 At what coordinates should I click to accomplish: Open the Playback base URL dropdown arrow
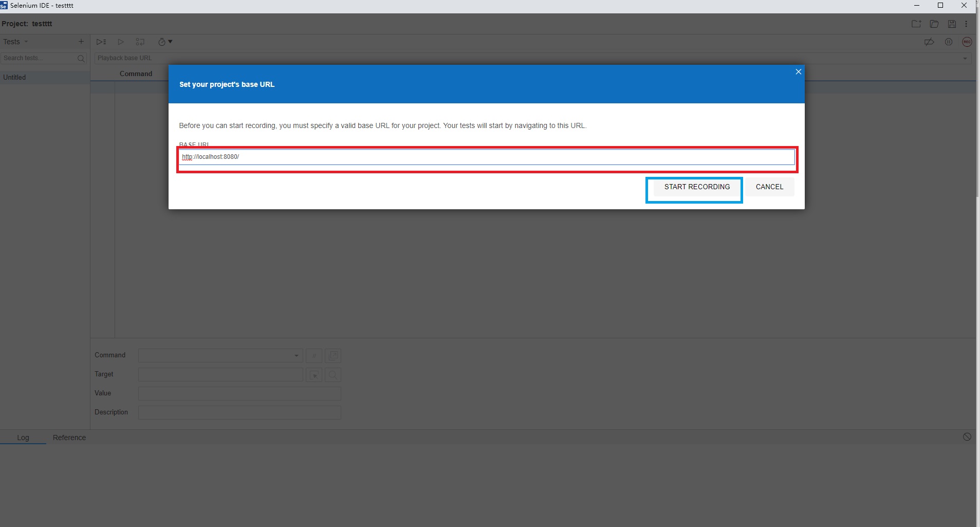coord(965,59)
